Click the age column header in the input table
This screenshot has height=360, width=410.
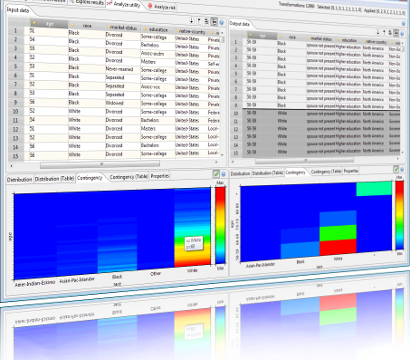coord(49,24)
